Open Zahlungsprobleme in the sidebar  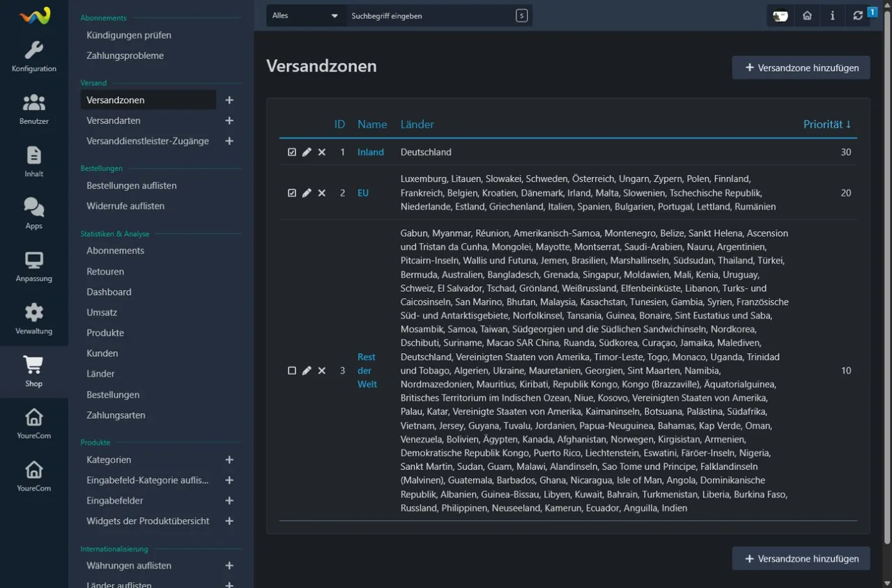pyautogui.click(x=125, y=56)
